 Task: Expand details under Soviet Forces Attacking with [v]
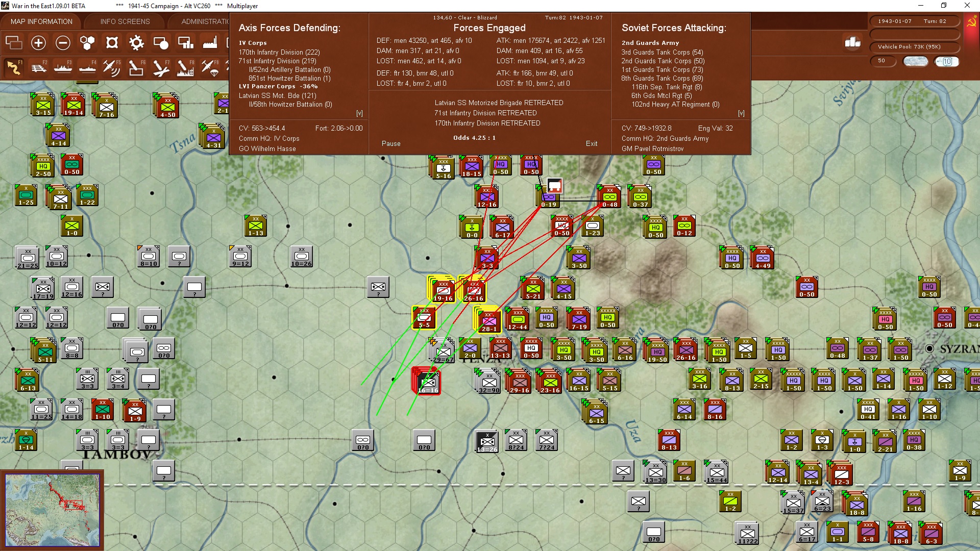coord(742,113)
